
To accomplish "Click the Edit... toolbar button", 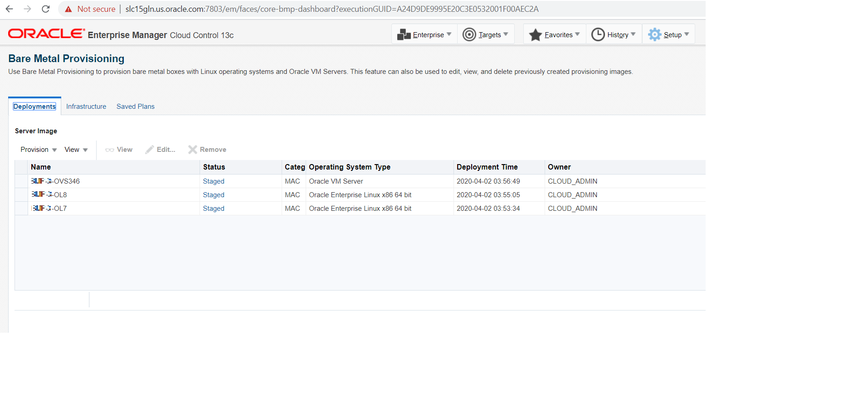I will coord(160,150).
